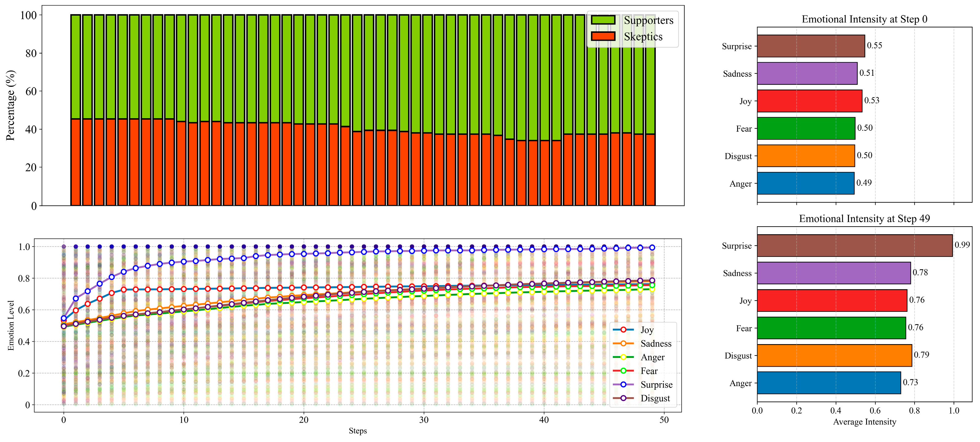Screen dimensions: 980x442
Task: Select the Anger bar at Step 49
Action: [829, 383]
